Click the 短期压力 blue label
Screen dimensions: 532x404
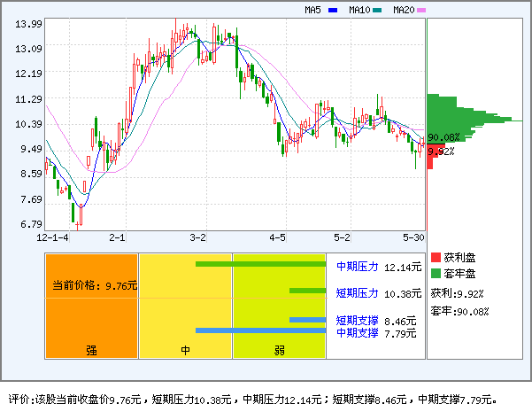[358, 293]
